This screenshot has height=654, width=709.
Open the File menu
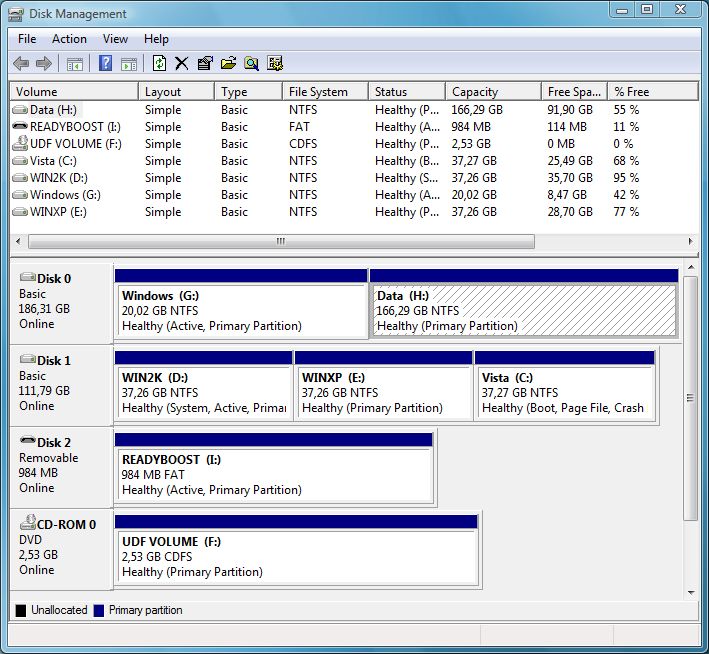pyautogui.click(x=27, y=39)
